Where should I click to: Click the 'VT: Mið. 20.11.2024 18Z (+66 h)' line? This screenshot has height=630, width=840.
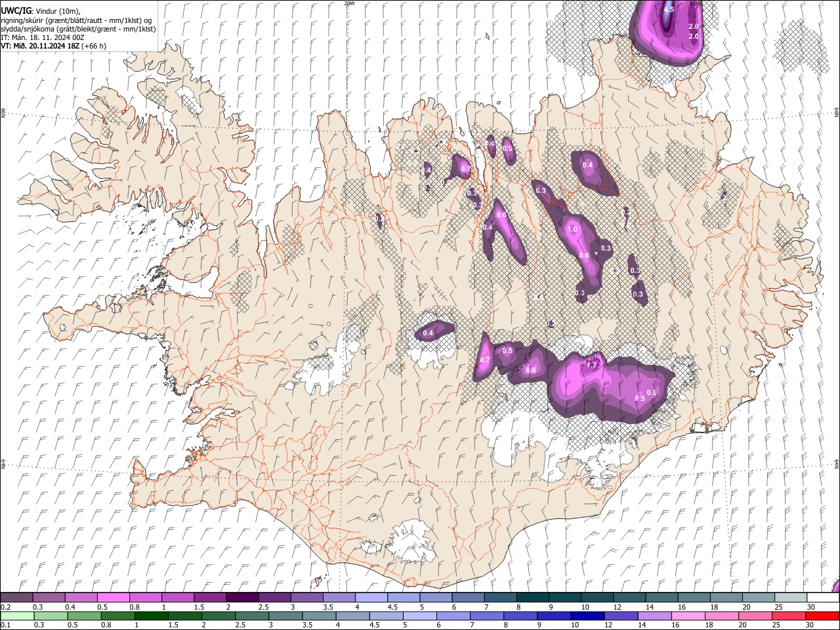tap(54, 46)
